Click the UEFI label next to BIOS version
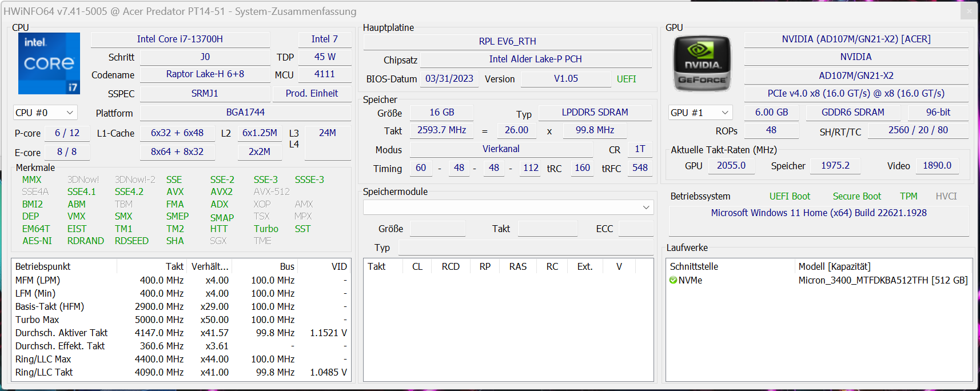The height and width of the screenshot is (391, 980). (627, 79)
